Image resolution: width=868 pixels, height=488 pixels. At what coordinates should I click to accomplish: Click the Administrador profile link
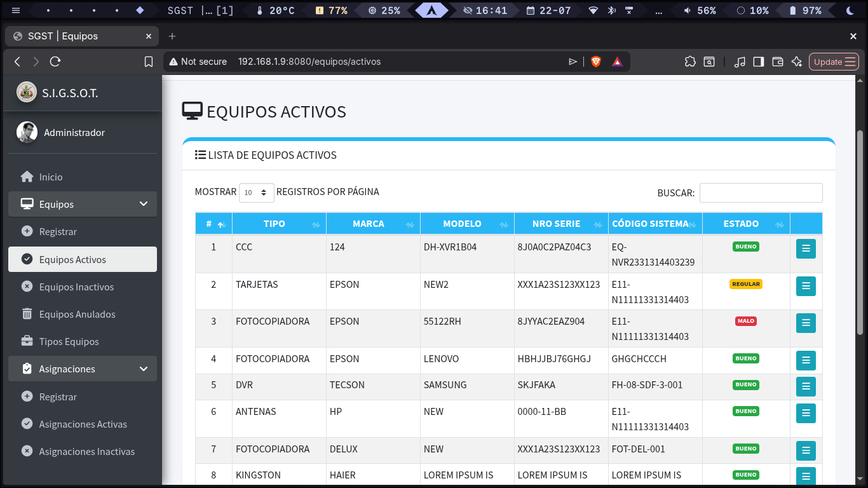74,132
